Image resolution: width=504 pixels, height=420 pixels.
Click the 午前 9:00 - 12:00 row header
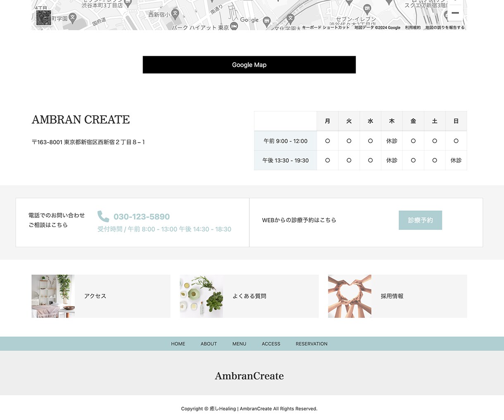pyautogui.click(x=285, y=141)
